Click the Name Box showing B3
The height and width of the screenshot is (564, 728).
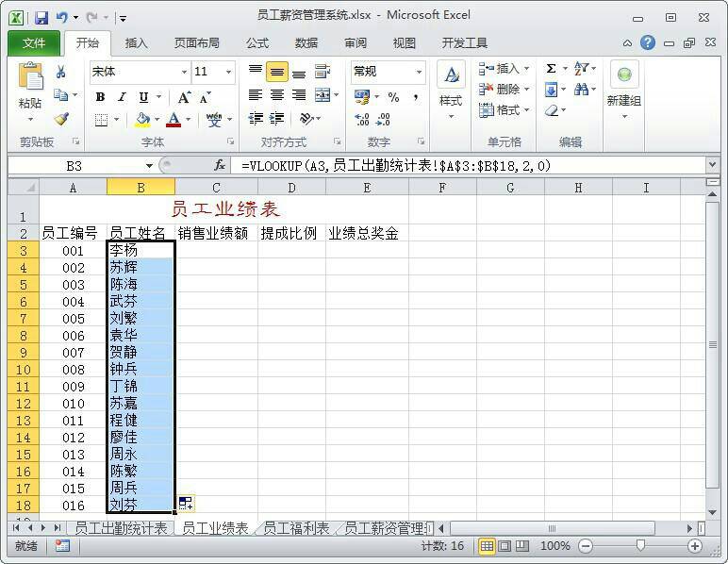(x=74, y=165)
